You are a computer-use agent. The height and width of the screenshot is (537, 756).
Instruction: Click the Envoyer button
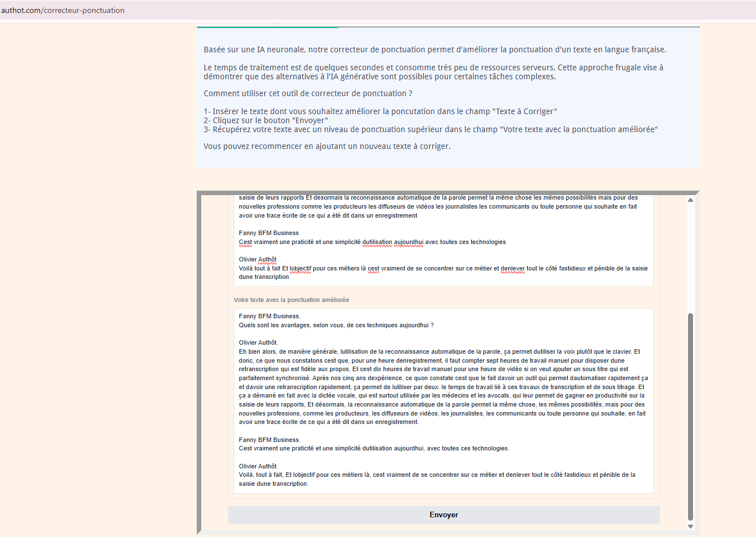(443, 515)
